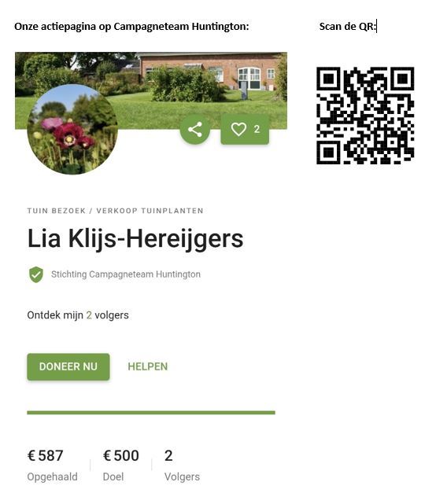
Task: Click the green fundraising progress bar
Action: (x=151, y=413)
